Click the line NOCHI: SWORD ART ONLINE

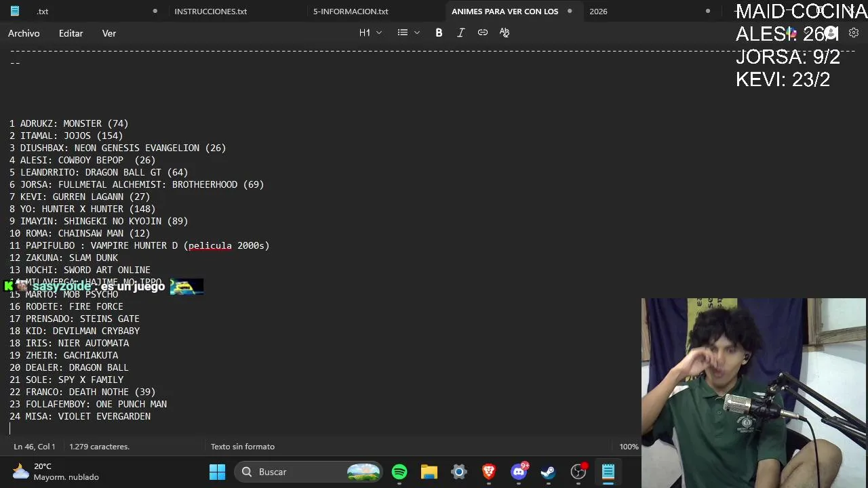(80, 270)
